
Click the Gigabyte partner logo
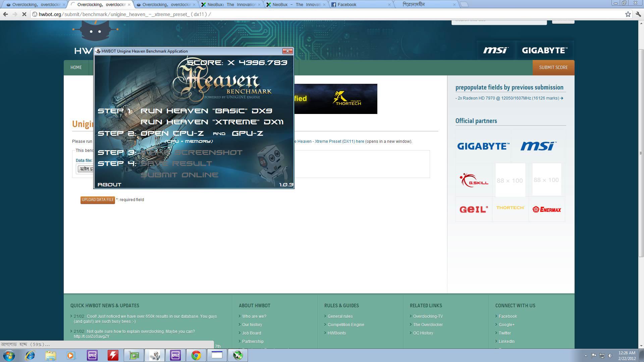[x=483, y=146]
